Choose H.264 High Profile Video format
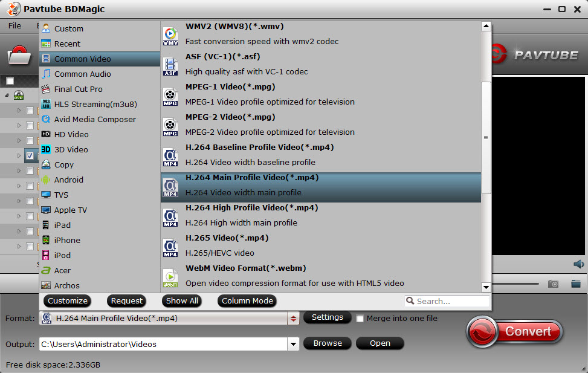This screenshot has width=588, height=373. point(321,215)
